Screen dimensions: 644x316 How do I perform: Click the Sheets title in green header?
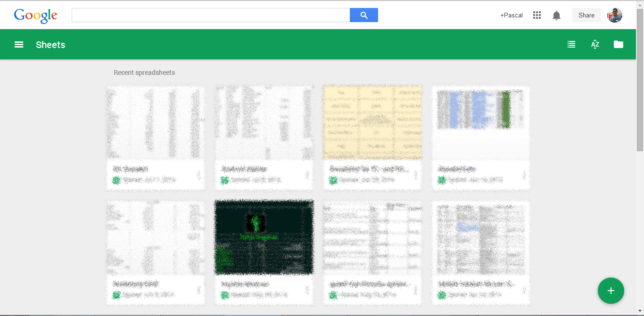(x=50, y=45)
